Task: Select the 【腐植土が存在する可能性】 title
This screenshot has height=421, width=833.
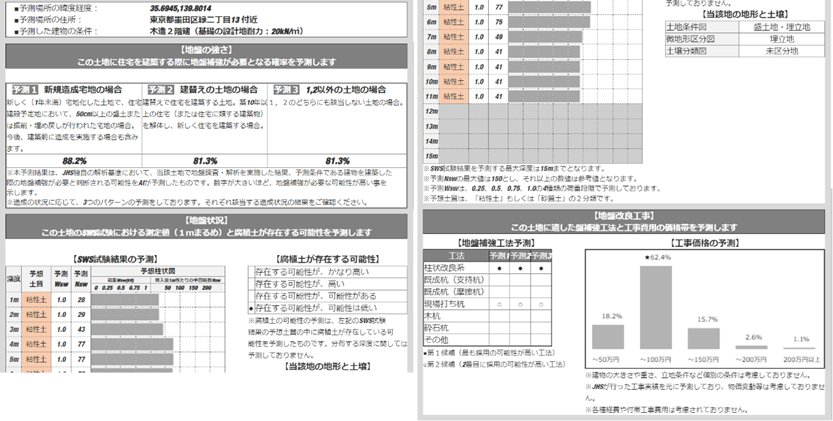Action: point(328,259)
